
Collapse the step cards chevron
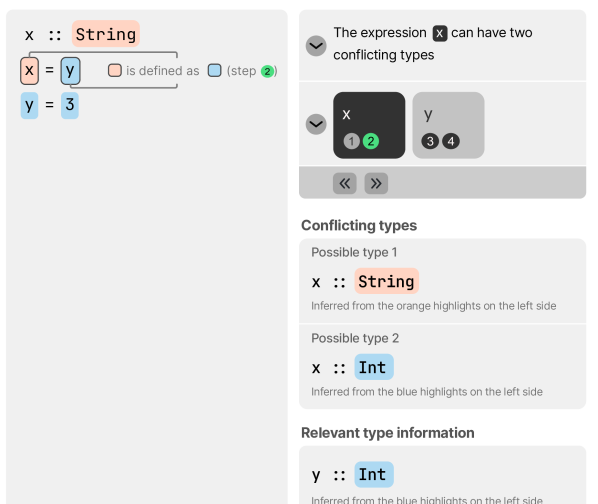(x=316, y=124)
